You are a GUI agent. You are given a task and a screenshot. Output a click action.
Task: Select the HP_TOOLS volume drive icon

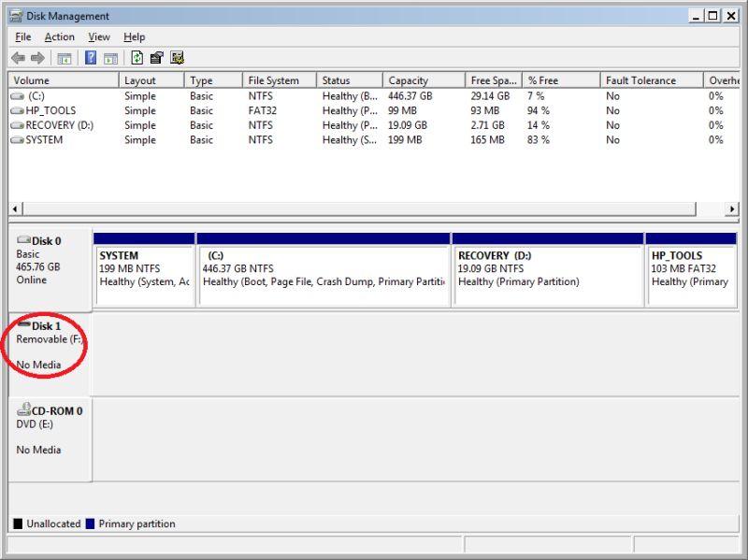(19, 110)
